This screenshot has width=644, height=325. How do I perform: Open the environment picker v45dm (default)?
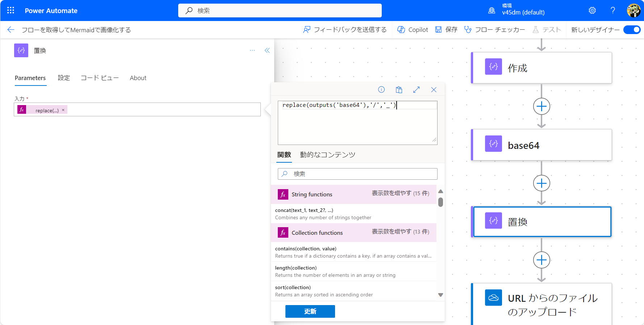(x=517, y=10)
